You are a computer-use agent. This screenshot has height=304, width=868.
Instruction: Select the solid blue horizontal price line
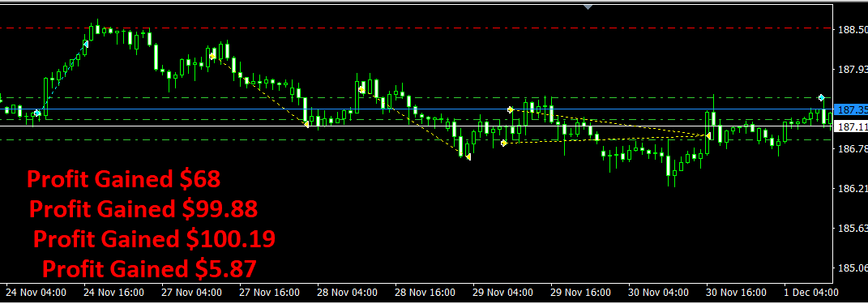tap(417, 109)
